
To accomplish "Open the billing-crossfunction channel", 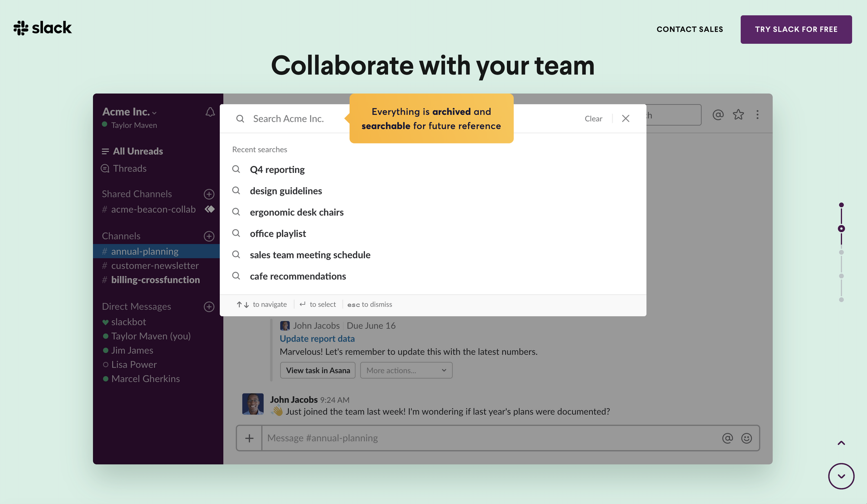I will [x=155, y=280].
